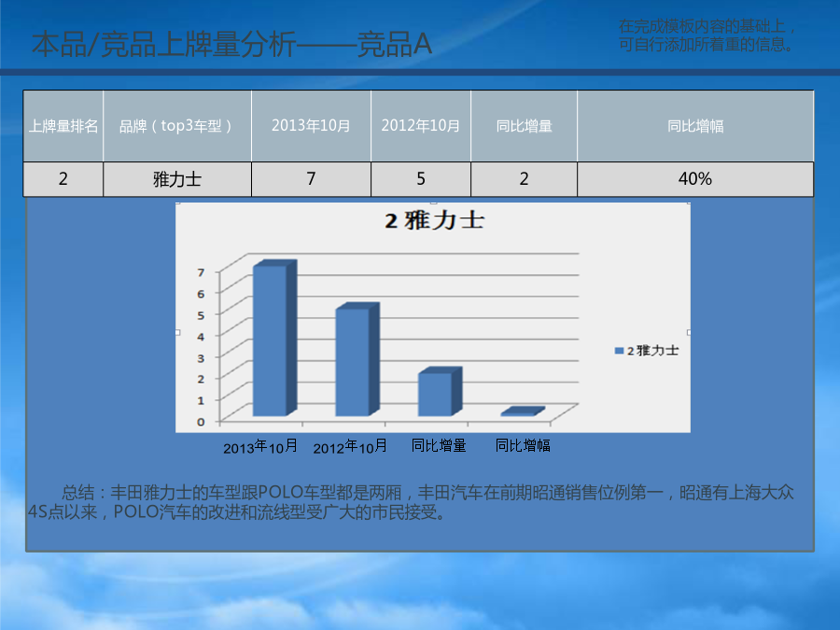Click the 同比增幅 table header cell
Screen dimensions: 840x630
(x=695, y=126)
